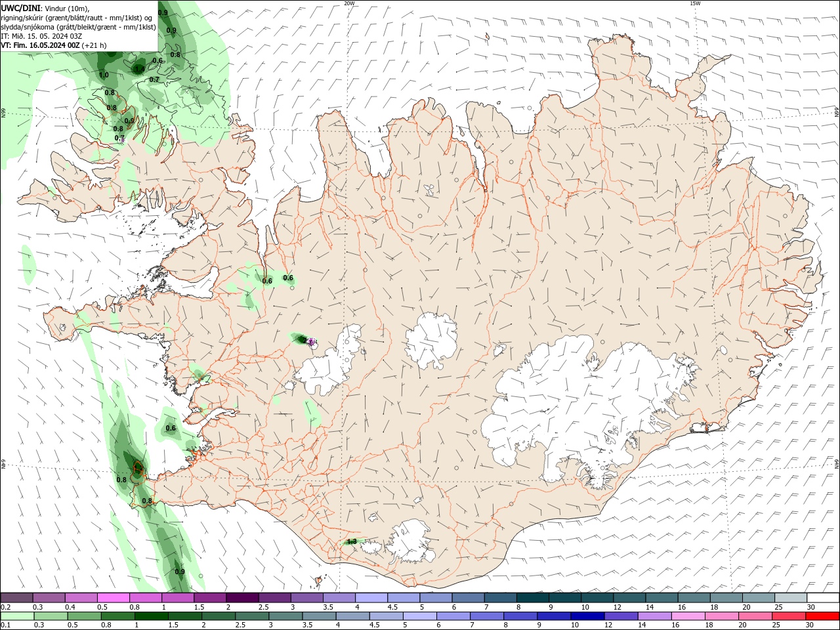Viewport: 840px width, 630px height.
Task: Pick the dark teal snow swatch labeled 8
Action: click(x=532, y=598)
